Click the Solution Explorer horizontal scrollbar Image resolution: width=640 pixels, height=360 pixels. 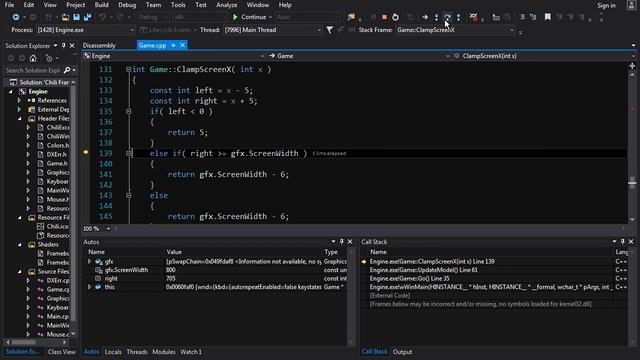click(36, 342)
